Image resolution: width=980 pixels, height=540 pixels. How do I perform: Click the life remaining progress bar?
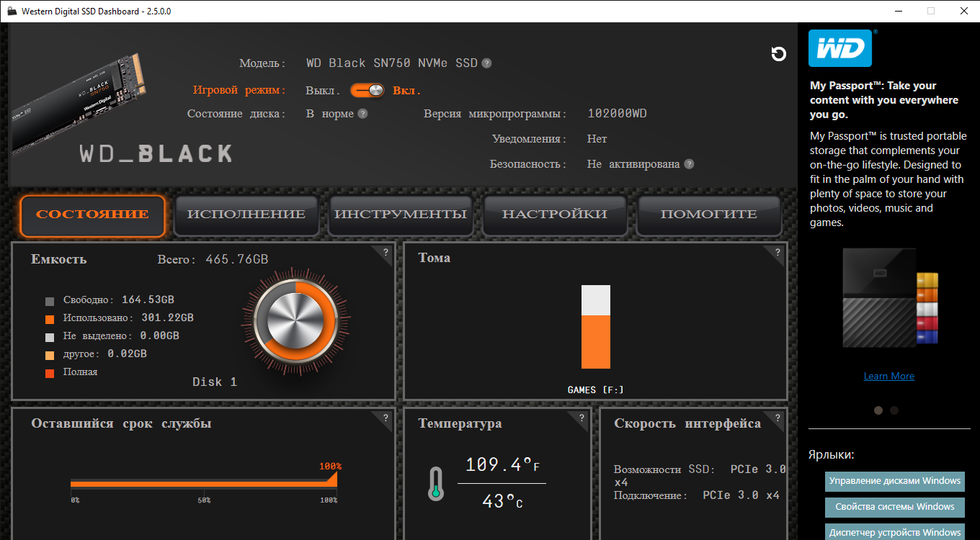point(203,483)
